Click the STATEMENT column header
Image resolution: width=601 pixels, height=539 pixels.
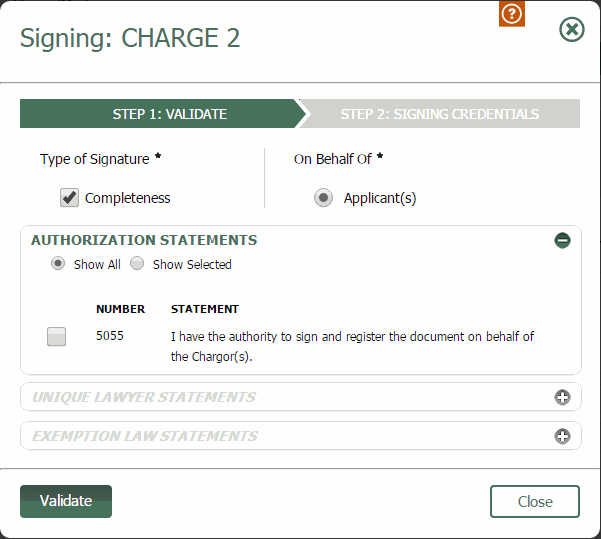pos(205,309)
